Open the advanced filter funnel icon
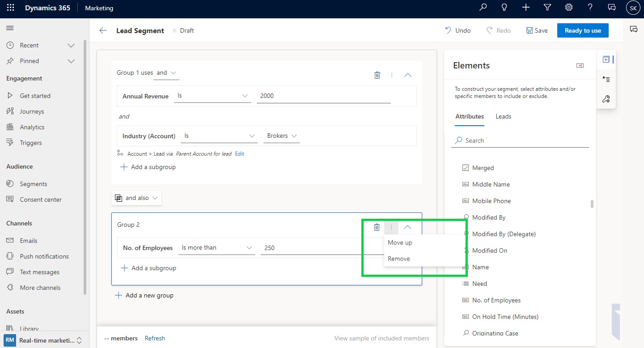Image resolution: width=644 pixels, height=348 pixels. pyautogui.click(x=547, y=8)
